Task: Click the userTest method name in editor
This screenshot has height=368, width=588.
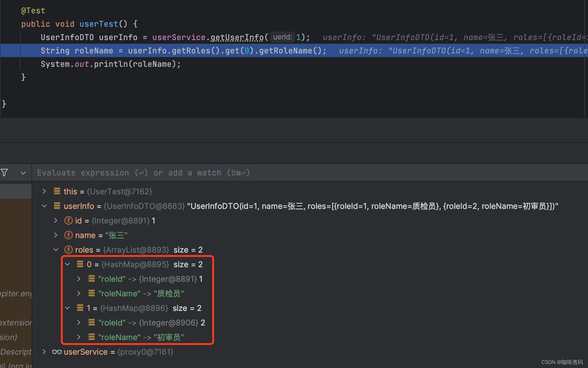Action: click(x=99, y=24)
